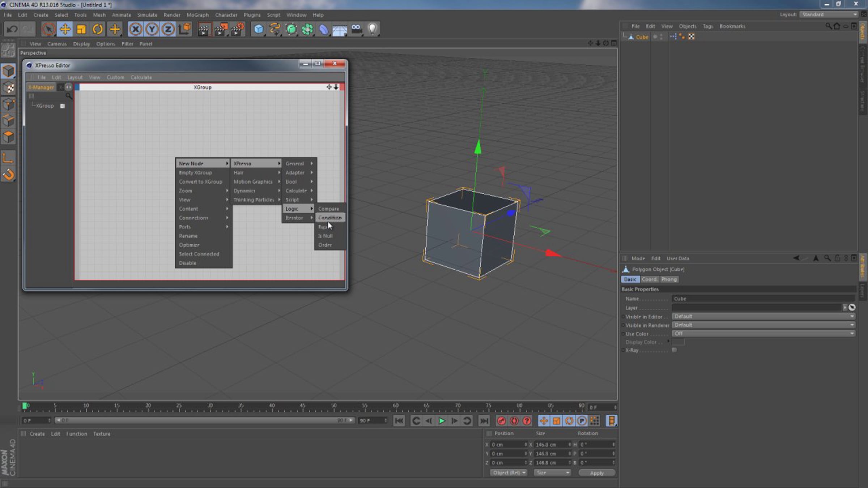Image resolution: width=868 pixels, height=488 pixels.
Task: Open Object (Rel) coordinate dropdown
Action: pos(509,473)
